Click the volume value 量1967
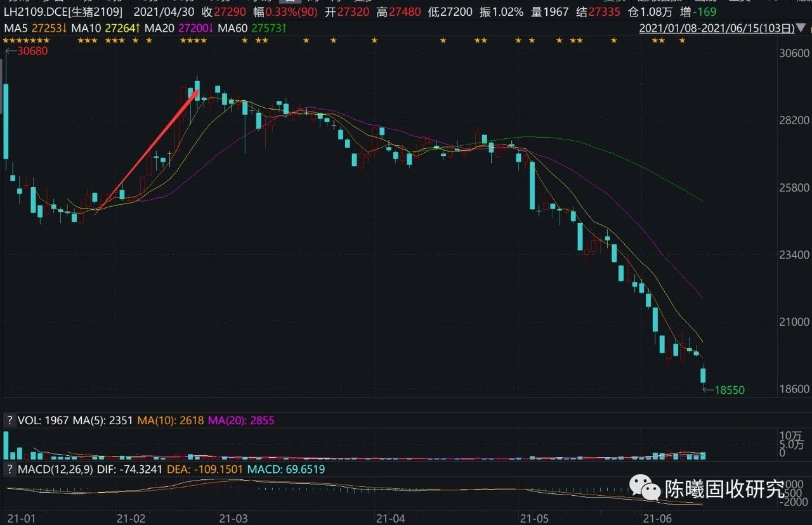The height and width of the screenshot is (525, 812). pos(549,12)
